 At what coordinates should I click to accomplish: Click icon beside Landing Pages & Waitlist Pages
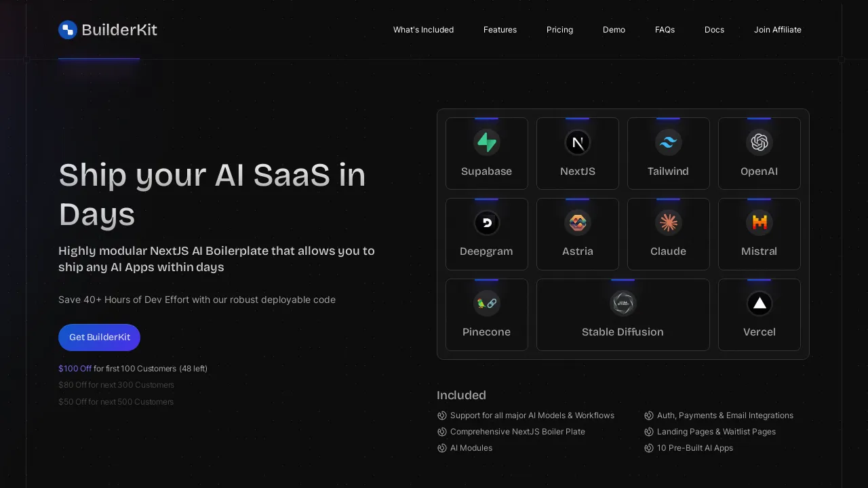point(649,432)
